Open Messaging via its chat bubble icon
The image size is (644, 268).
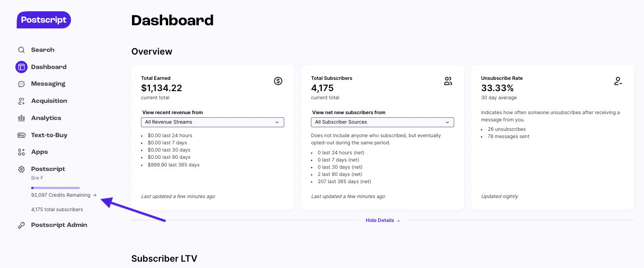coord(21,84)
